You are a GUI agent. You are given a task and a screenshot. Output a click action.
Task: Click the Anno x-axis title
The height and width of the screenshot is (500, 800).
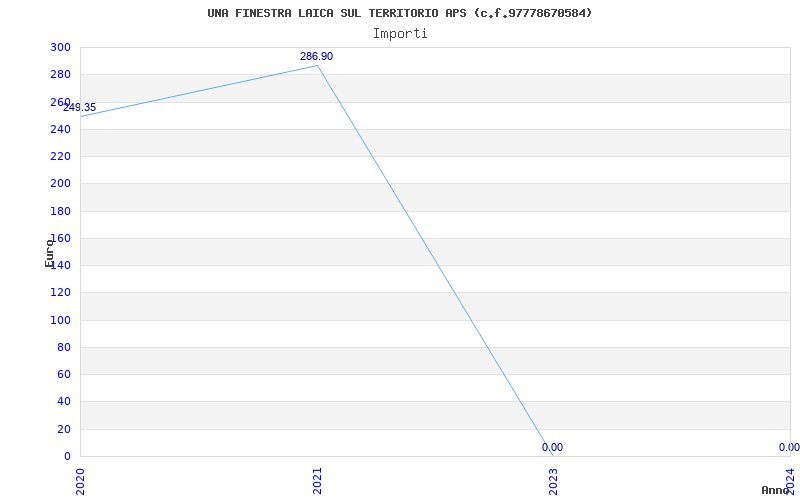[775, 490]
